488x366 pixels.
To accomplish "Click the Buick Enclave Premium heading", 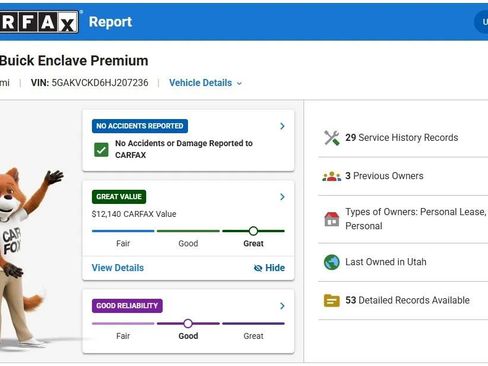I will (x=74, y=61).
